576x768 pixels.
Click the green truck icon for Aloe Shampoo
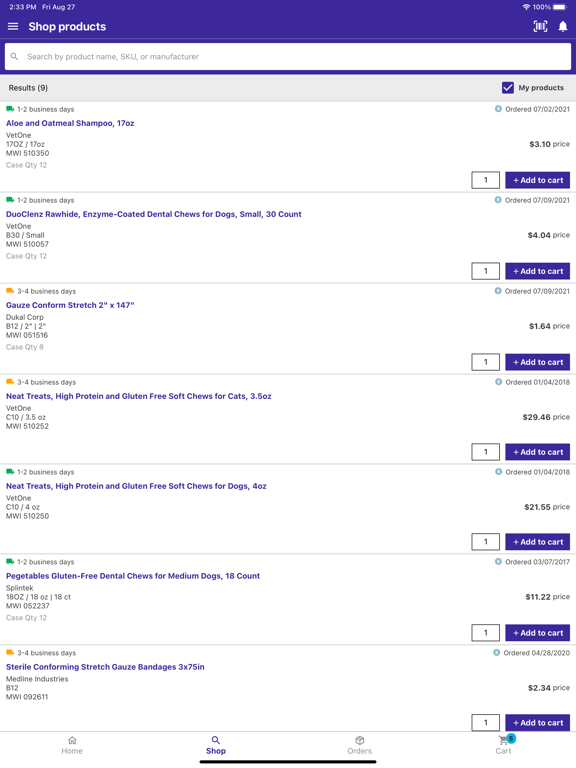pyautogui.click(x=10, y=109)
